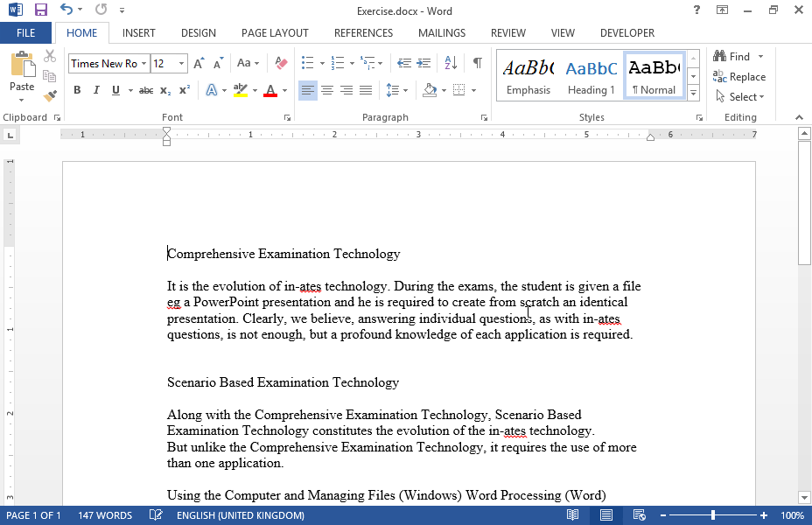Image resolution: width=812 pixels, height=525 pixels.
Task: Decrease paragraph indent
Action: point(404,63)
